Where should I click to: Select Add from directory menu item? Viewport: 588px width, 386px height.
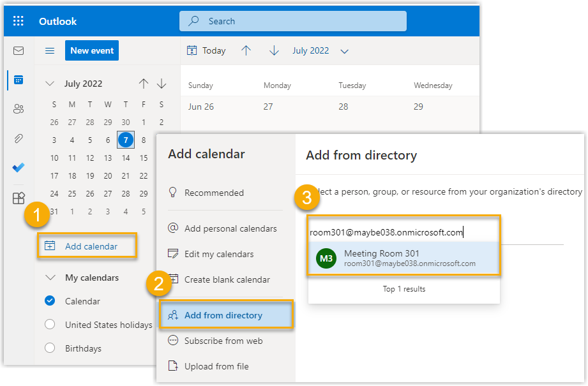tap(223, 315)
